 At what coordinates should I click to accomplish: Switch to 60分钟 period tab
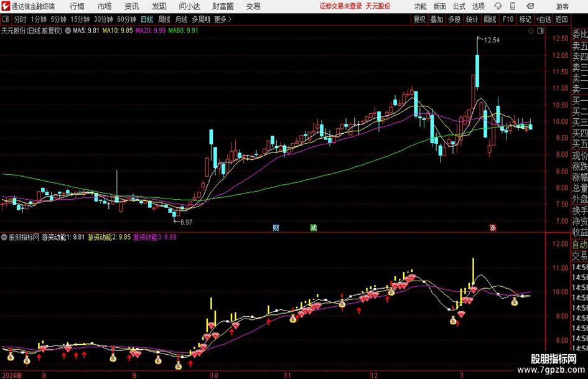[x=126, y=19]
